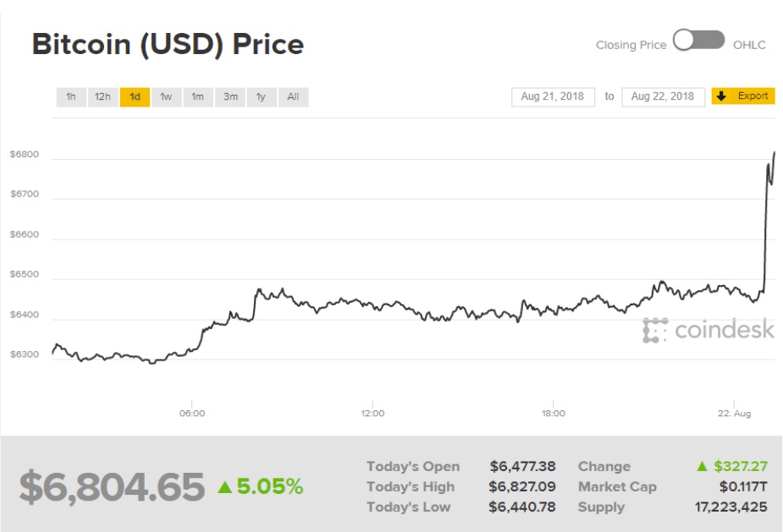The width and height of the screenshot is (783, 532).
Task: Click the start date field Aug 21, 2018
Action: click(x=553, y=96)
